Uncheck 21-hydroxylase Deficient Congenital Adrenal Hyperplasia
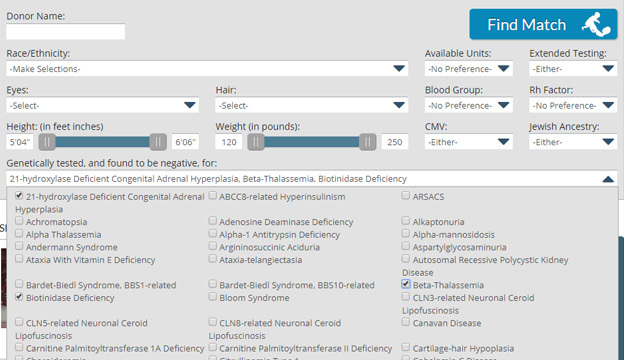This screenshot has height=360, width=624. tap(19, 195)
